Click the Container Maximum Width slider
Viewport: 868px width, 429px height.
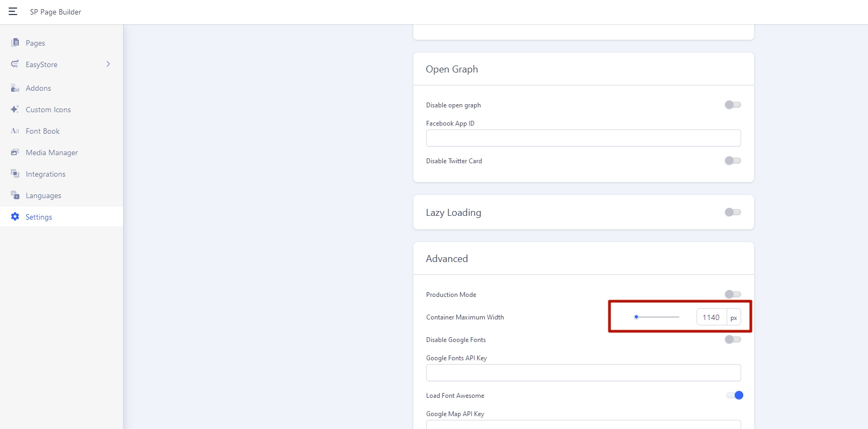[x=657, y=317]
